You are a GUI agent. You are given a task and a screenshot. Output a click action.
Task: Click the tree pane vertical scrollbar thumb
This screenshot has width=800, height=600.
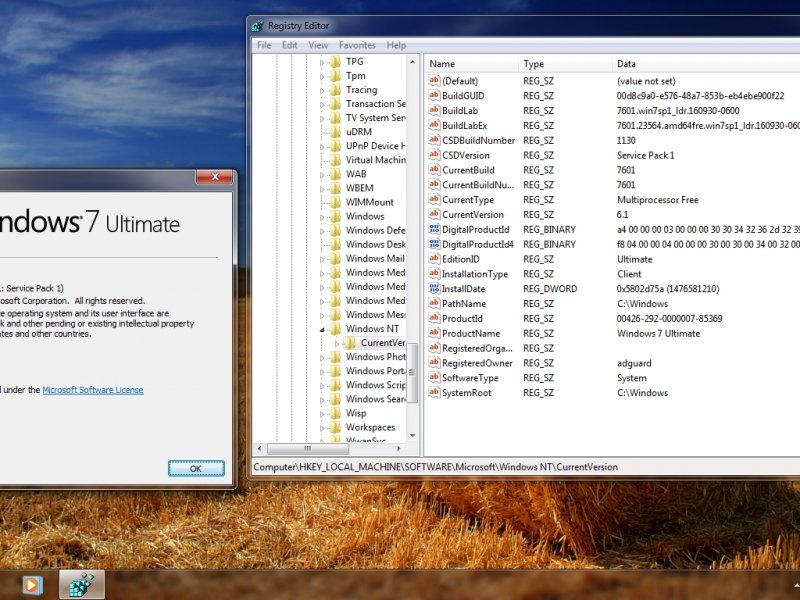tap(412, 372)
